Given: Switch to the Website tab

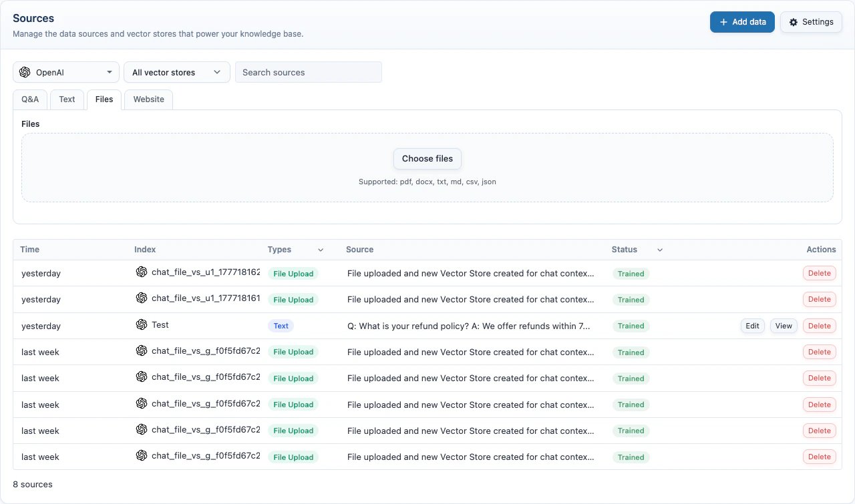Looking at the screenshot, I should coord(148,99).
